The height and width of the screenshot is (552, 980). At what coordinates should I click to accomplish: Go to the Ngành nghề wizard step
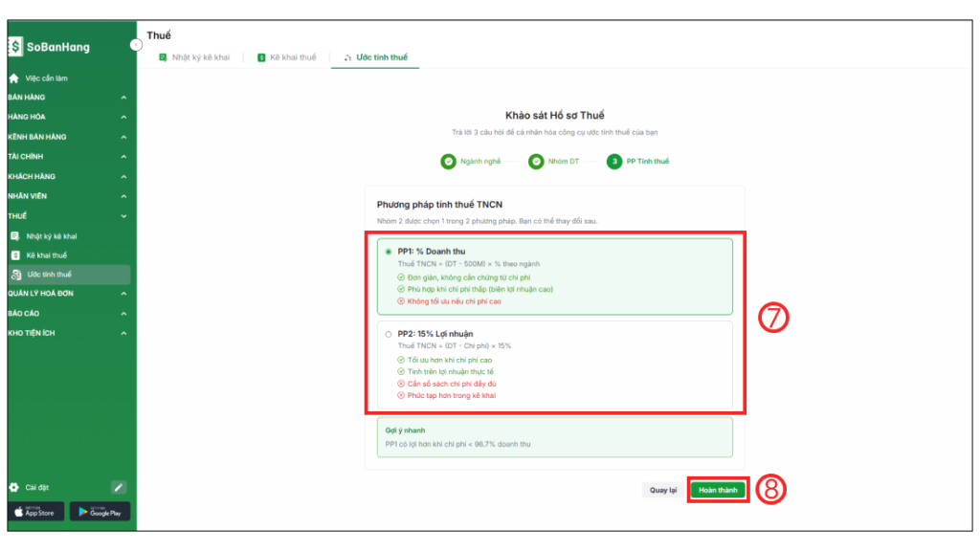471,162
